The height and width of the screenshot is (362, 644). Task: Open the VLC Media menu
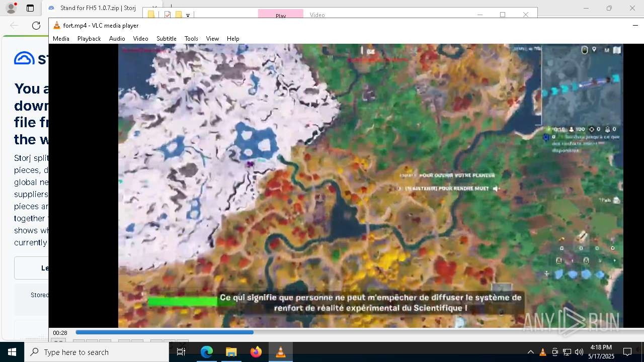[61, 39]
